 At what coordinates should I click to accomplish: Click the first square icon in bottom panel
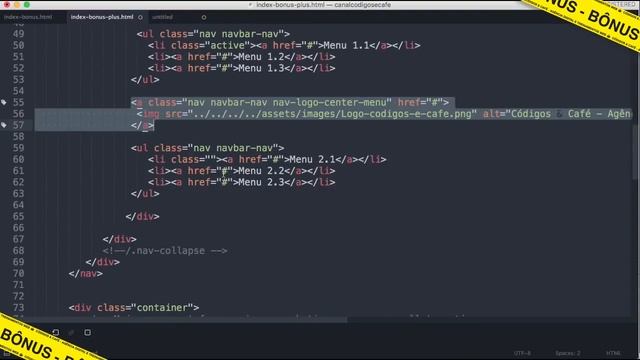56,333
